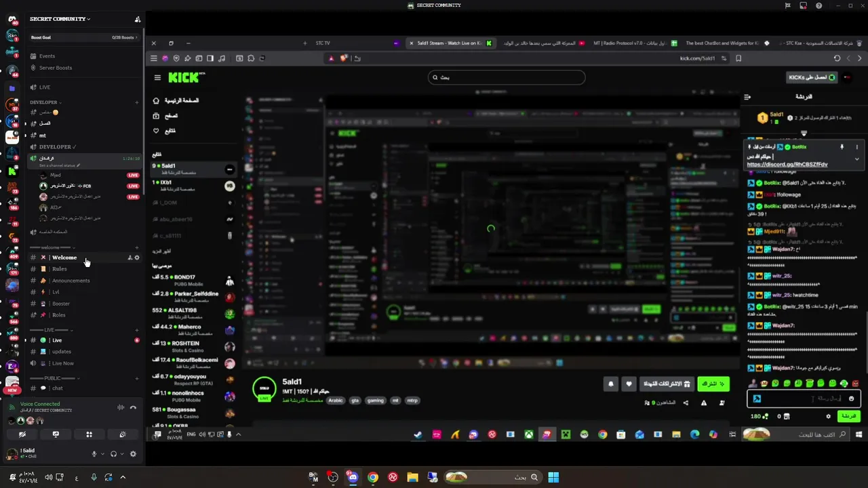
Task: Deafen the Discord headphones
Action: pos(113,454)
